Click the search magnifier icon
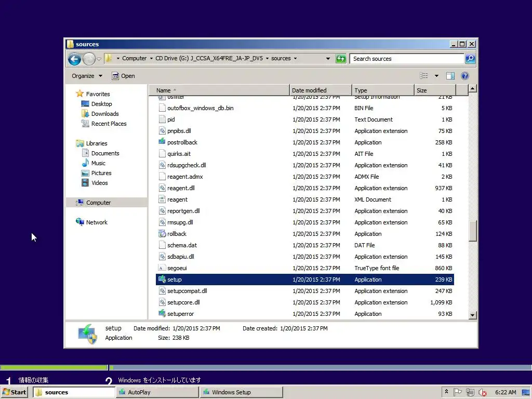This screenshot has height=399, width=532. point(470,59)
